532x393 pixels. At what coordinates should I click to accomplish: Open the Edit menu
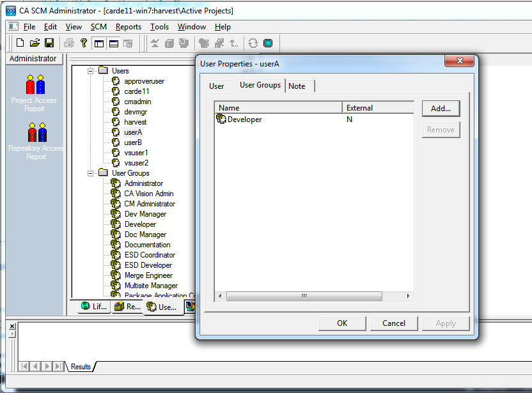(x=51, y=27)
